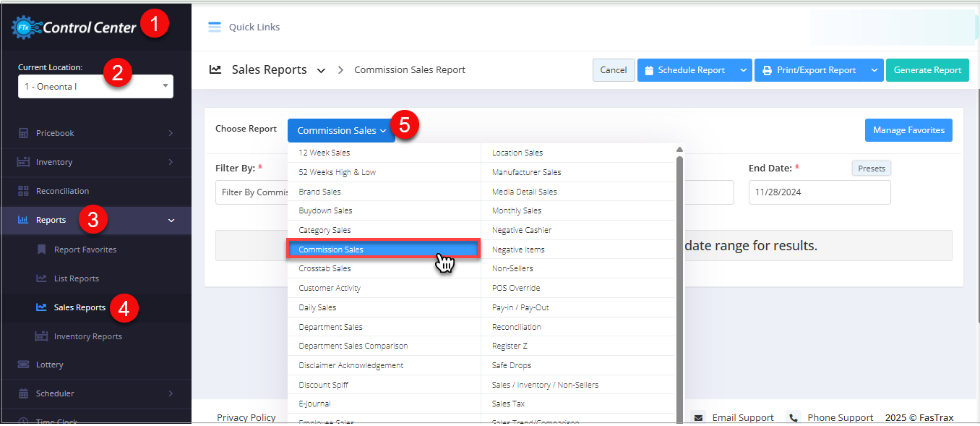Screen dimensions: 980x426
Task: Click the report list vertical scrollbar
Action: [x=679, y=289]
